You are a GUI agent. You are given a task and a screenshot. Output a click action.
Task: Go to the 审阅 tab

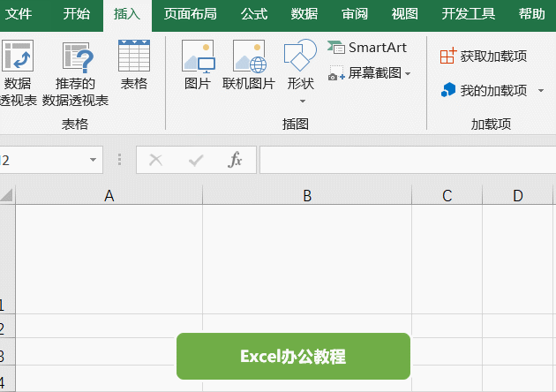pyautogui.click(x=355, y=14)
